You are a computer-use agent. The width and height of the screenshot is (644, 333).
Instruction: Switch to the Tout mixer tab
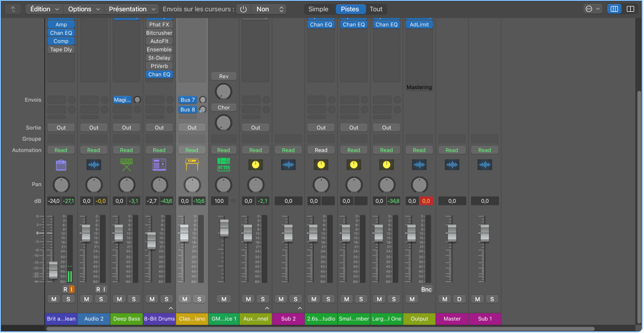point(376,9)
